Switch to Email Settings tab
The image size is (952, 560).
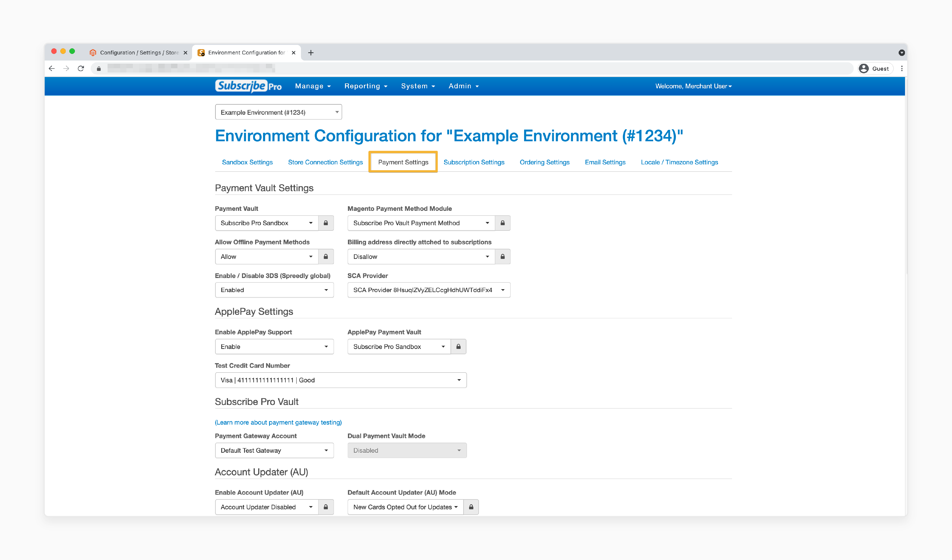pos(605,162)
